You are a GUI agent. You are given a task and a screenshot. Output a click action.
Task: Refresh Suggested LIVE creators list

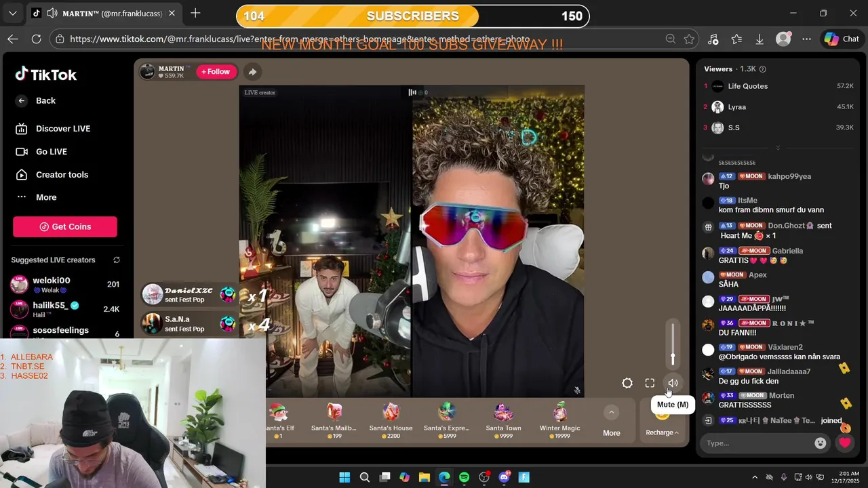(x=117, y=260)
